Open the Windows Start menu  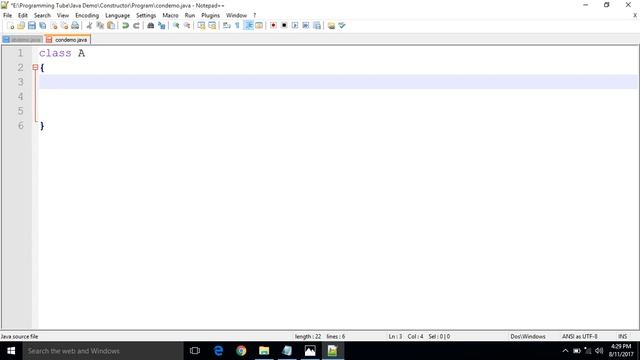(11, 351)
